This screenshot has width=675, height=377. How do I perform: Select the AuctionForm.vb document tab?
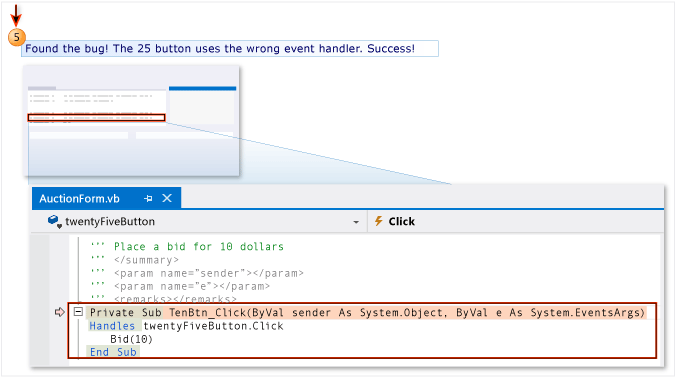[106, 198]
